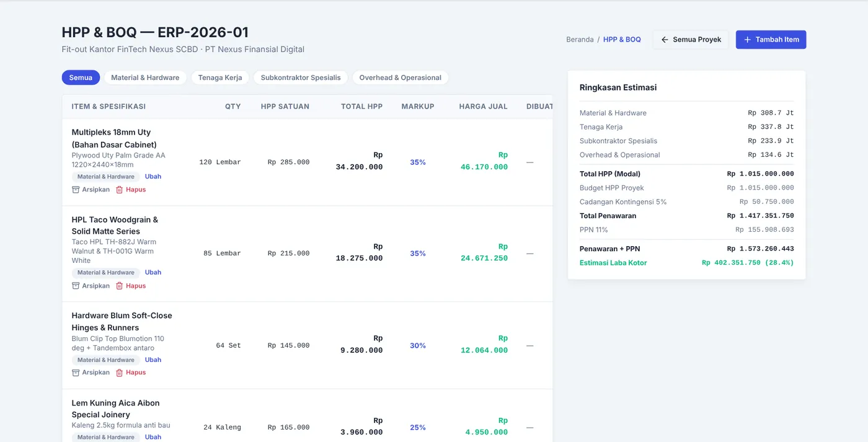Click the Material & Hardware tag on Hardware Blum row
This screenshot has height=442, width=868.
[105, 360]
